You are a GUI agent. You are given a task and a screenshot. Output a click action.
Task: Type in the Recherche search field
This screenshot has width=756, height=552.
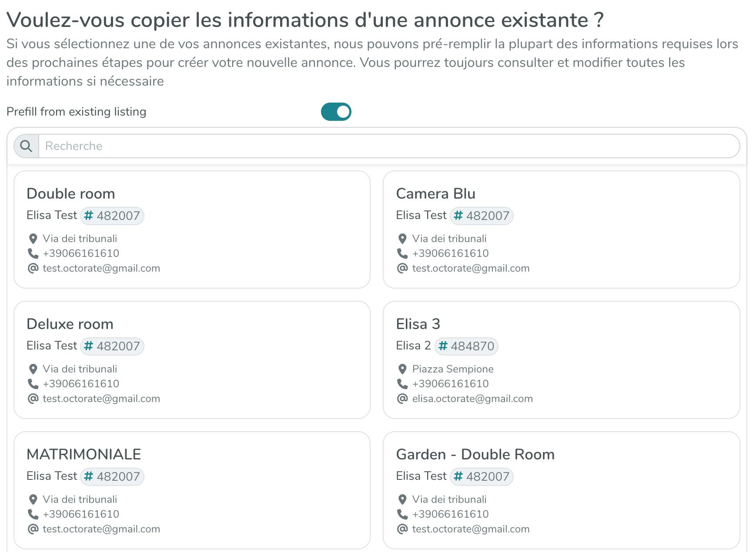point(387,146)
